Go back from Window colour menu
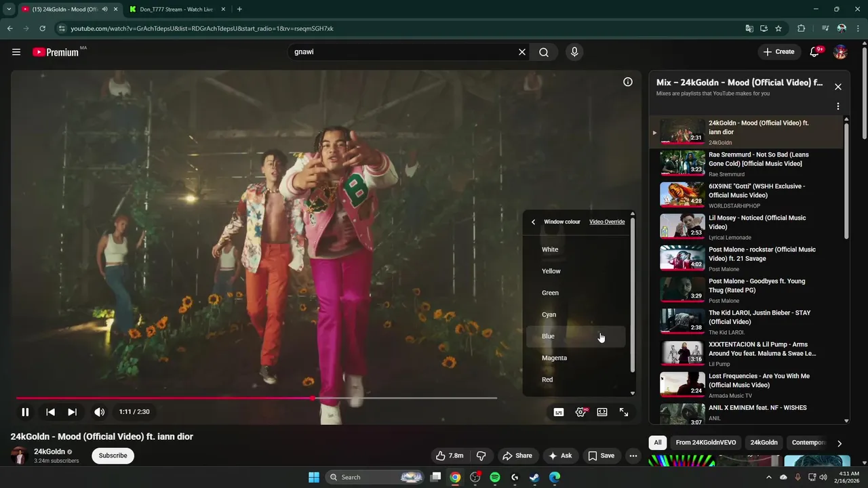 pos(534,222)
